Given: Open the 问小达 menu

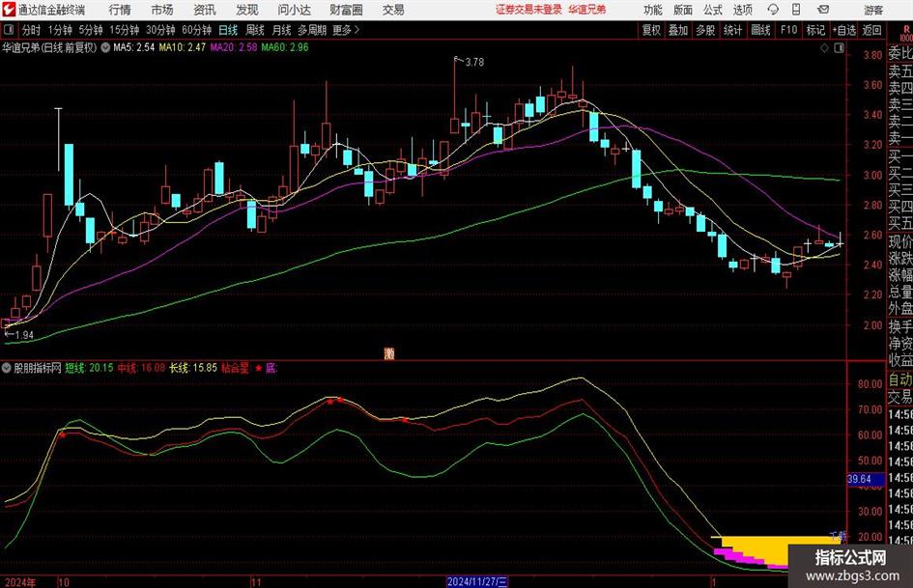Looking at the screenshot, I should tap(294, 10).
